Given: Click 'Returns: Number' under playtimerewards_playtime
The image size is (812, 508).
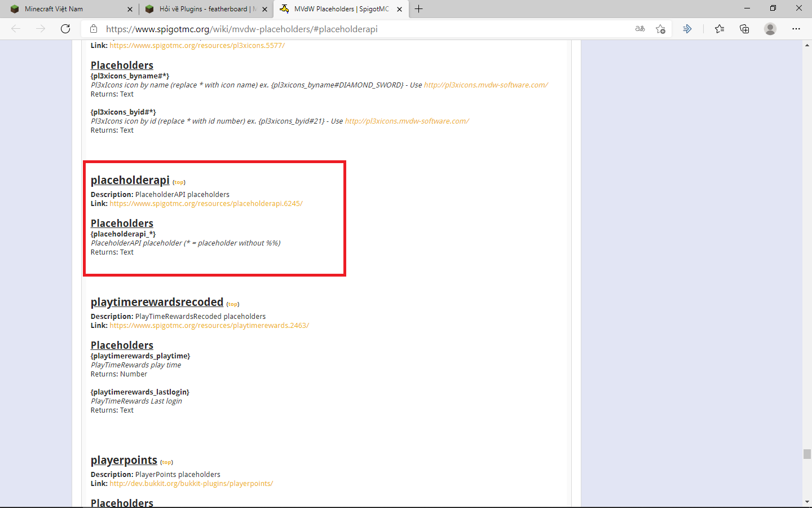Looking at the screenshot, I should coord(119,374).
